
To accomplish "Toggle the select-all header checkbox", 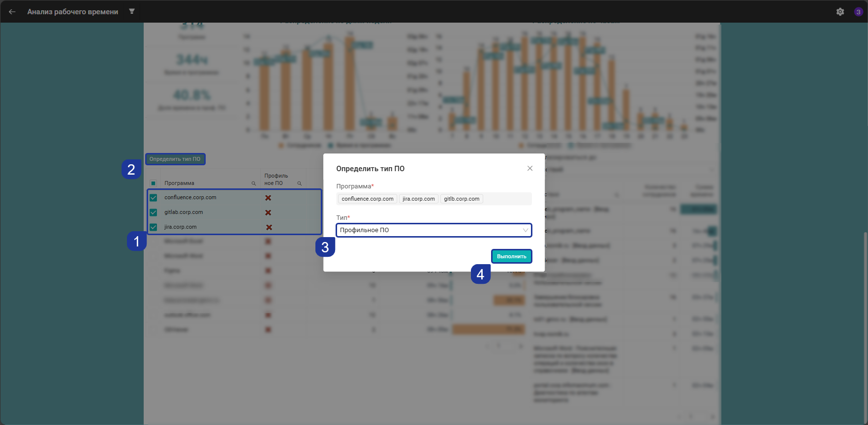I will tap(153, 183).
